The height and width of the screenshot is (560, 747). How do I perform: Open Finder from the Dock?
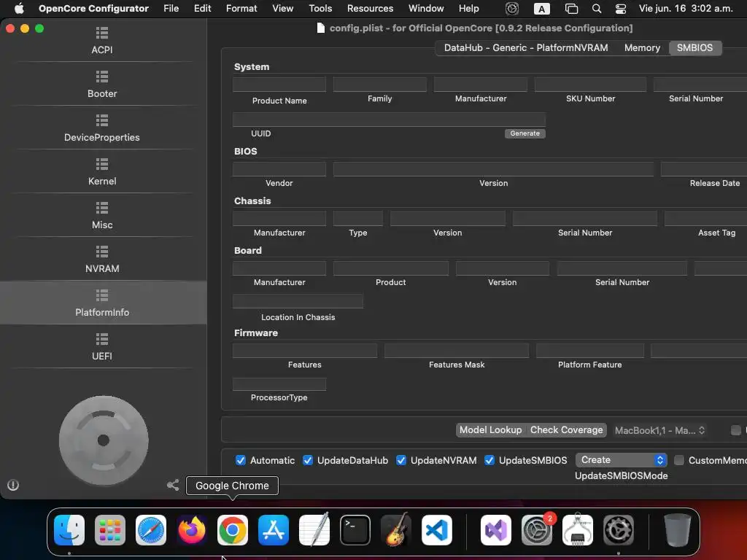(x=69, y=530)
